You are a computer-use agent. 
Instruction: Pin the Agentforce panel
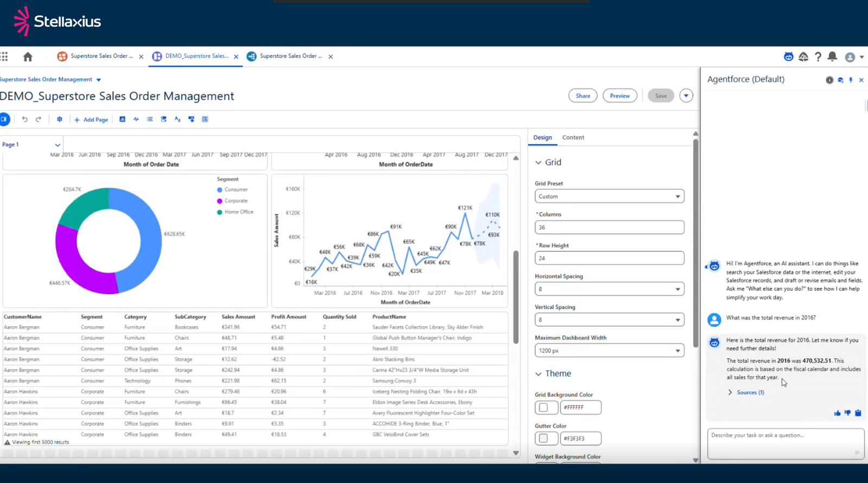coord(851,80)
